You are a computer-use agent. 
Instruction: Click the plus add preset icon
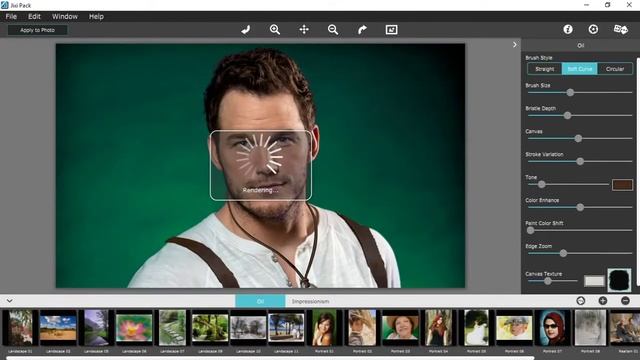[603, 301]
